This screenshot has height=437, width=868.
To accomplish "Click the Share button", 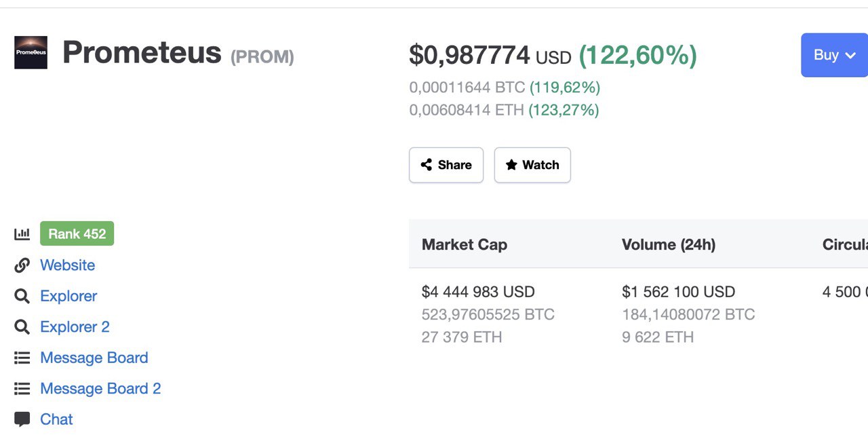I will pos(446,165).
